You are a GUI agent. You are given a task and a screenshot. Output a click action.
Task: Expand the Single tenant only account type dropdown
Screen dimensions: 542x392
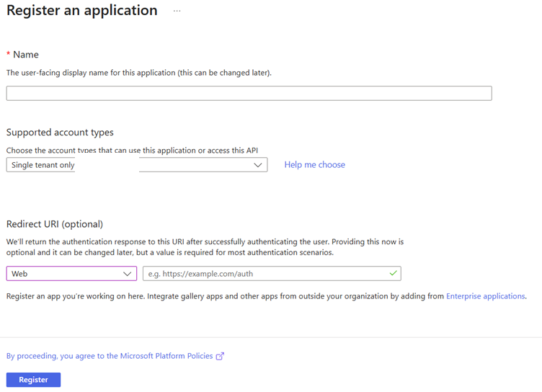click(136, 165)
